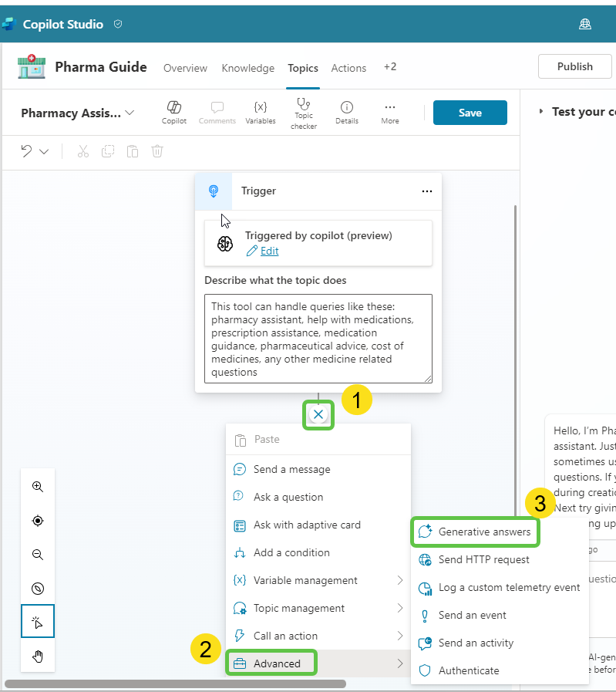Close the add node menu button

click(318, 414)
